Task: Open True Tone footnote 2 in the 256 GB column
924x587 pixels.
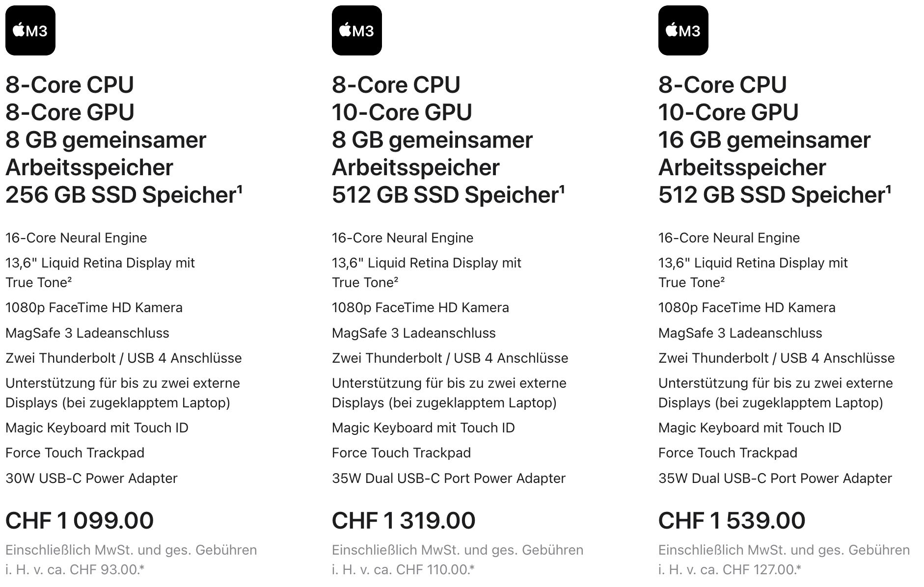Action: coord(70,280)
